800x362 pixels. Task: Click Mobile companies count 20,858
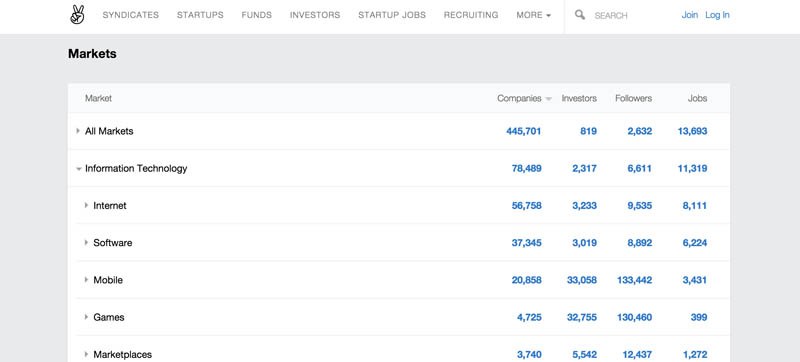click(x=527, y=280)
